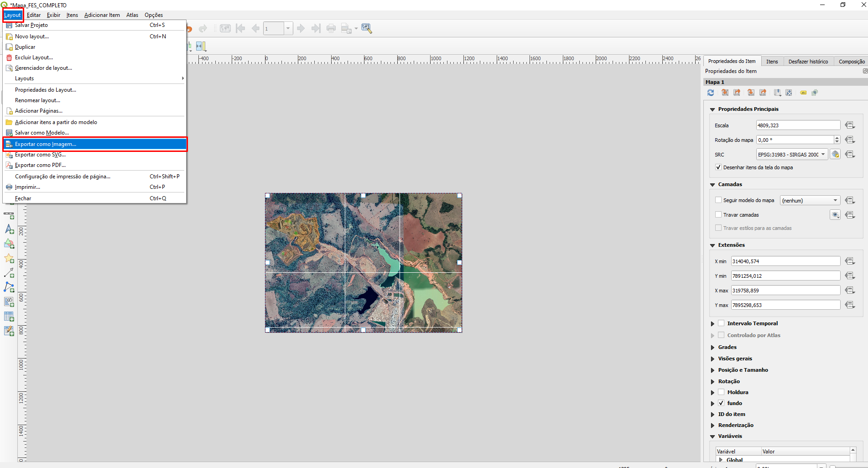Expand the Rotação section
The width and height of the screenshot is (868, 468).
pos(712,382)
